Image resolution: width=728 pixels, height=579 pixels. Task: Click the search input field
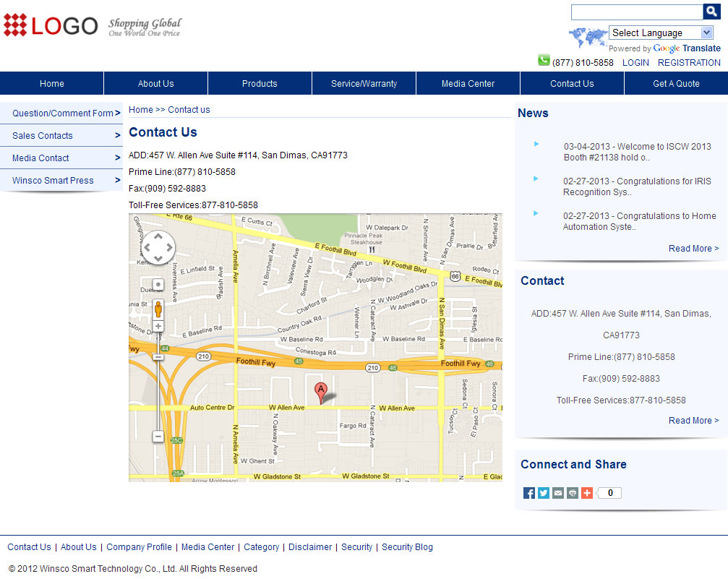click(x=637, y=12)
